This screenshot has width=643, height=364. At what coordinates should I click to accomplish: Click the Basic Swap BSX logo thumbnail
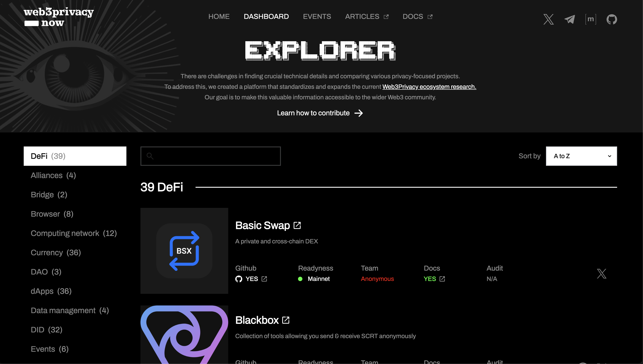[x=184, y=251]
